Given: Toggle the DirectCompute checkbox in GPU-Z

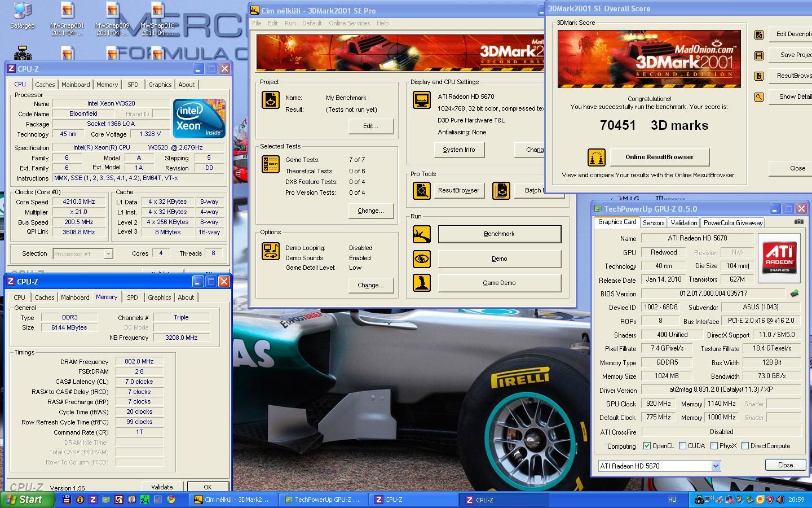Looking at the screenshot, I should (745, 446).
